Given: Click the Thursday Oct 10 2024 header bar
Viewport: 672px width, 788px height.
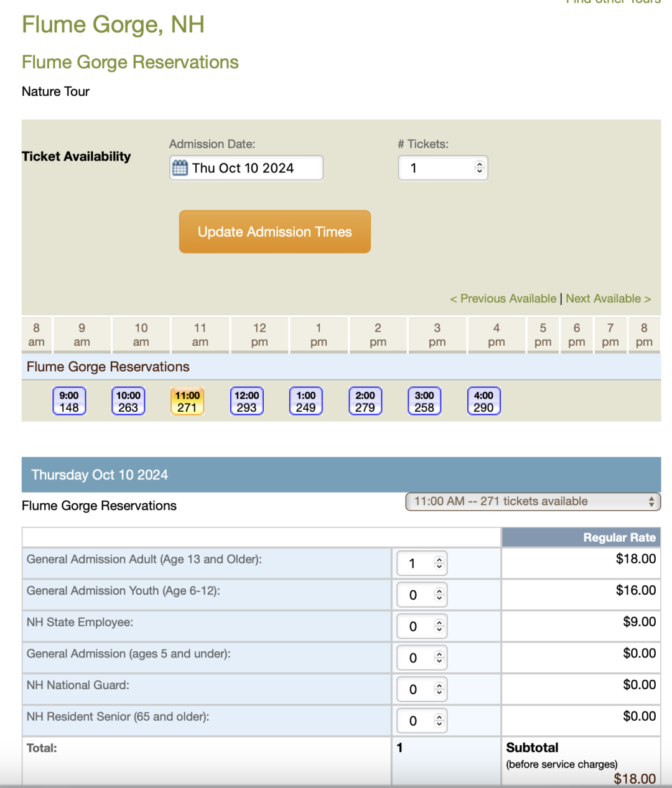Looking at the screenshot, I should coord(341,475).
